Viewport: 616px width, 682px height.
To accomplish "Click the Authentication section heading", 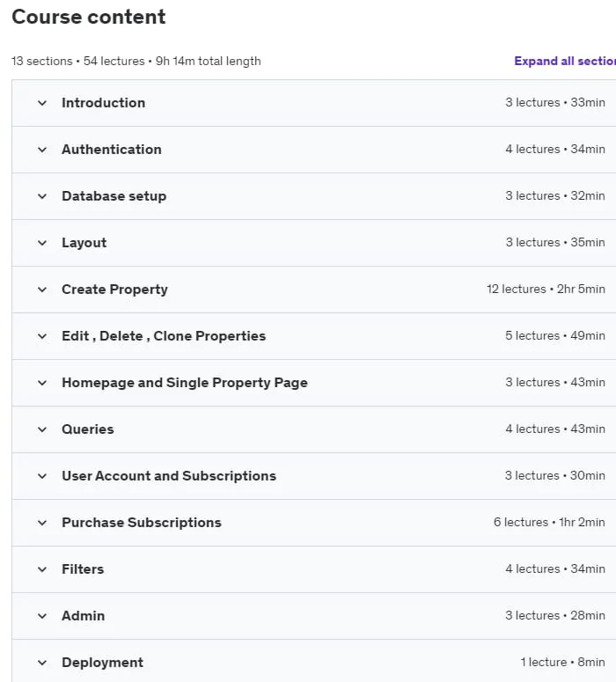I will coord(112,150).
